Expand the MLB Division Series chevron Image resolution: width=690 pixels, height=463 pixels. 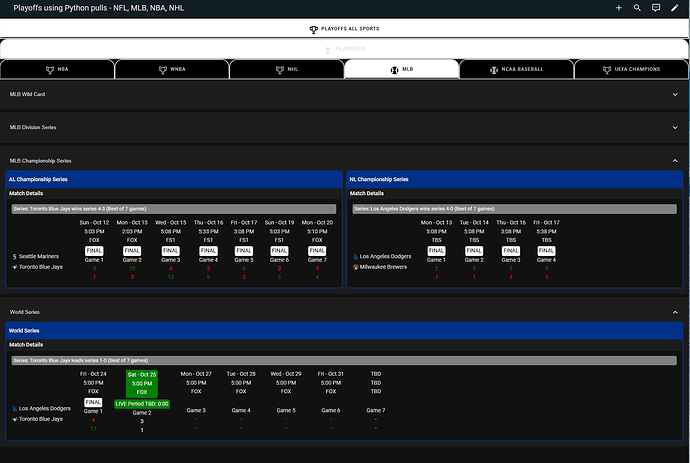point(675,128)
